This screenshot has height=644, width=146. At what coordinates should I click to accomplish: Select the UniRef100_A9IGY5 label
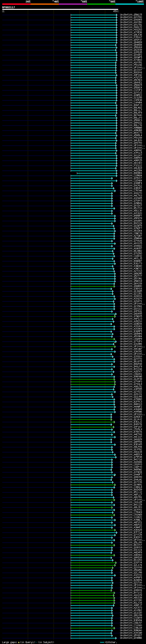tap(131, 243)
